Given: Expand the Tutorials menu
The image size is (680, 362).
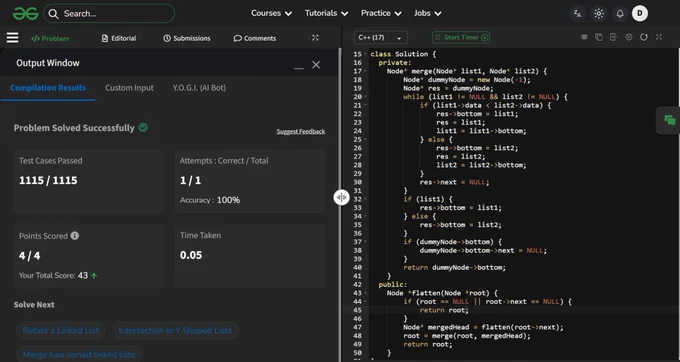Looking at the screenshot, I should 327,13.
